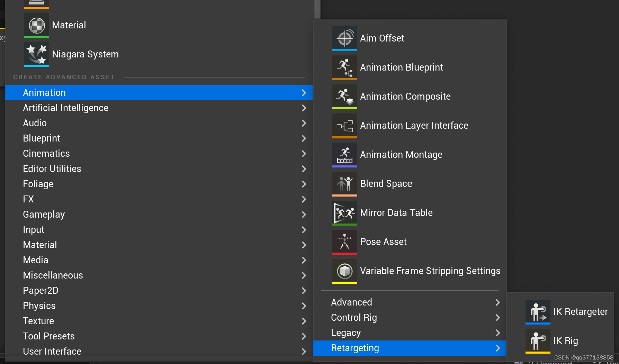
Task: Click the Material sphere icon
Action: tap(37, 25)
